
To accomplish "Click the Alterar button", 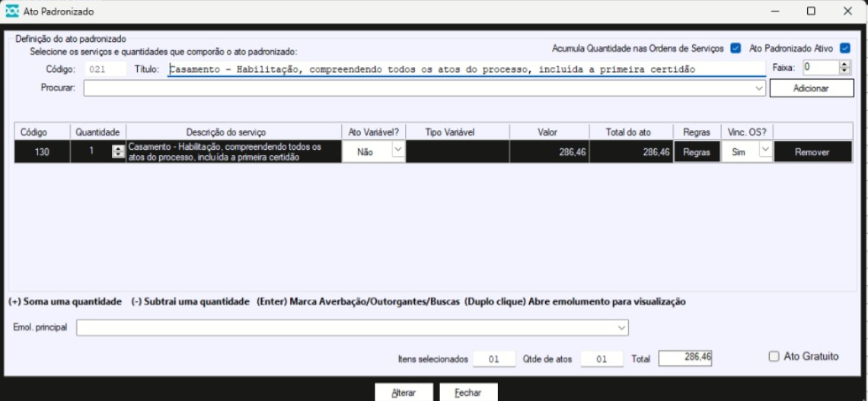I will click(x=404, y=393).
